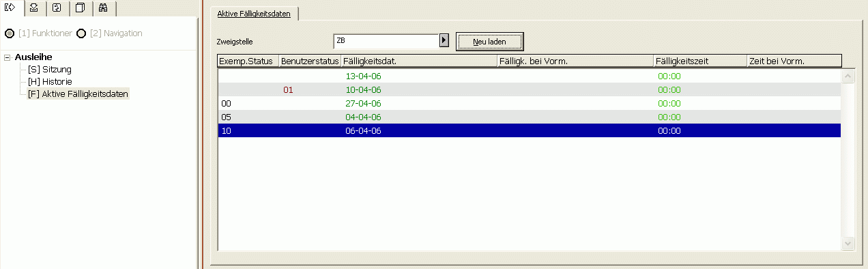
Task: Select the row with date 13-04-06
Action: [529, 76]
